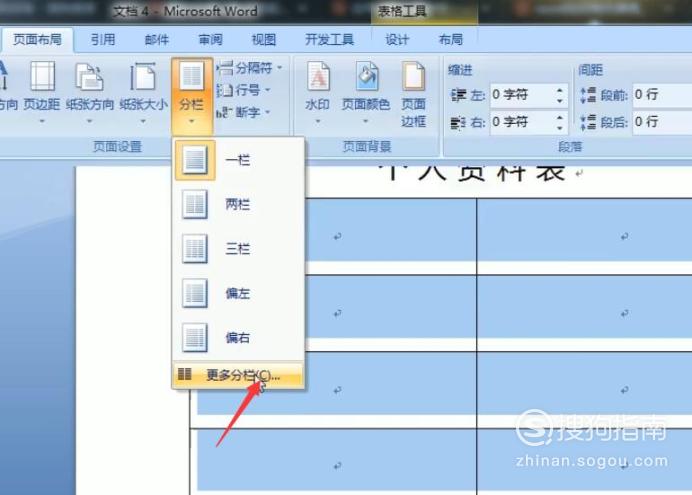
Task: Select the 两栏 two columns option
Action: coord(239,204)
